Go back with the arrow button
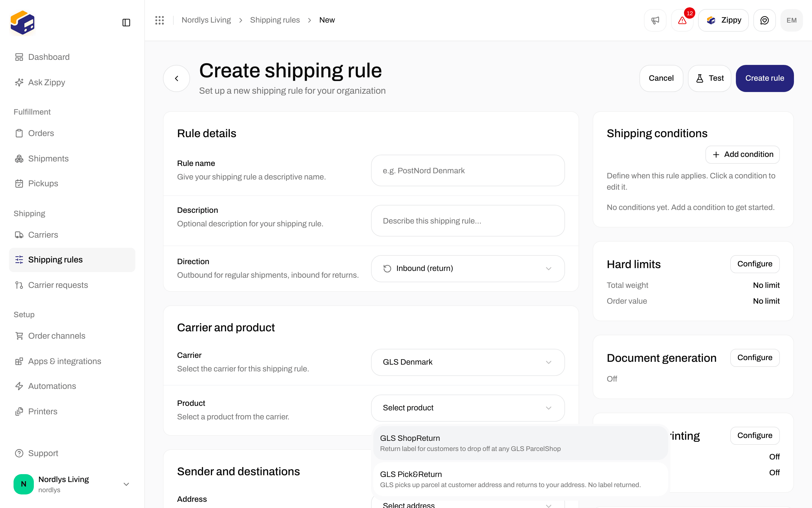812x508 pixels. click(176, 78)
